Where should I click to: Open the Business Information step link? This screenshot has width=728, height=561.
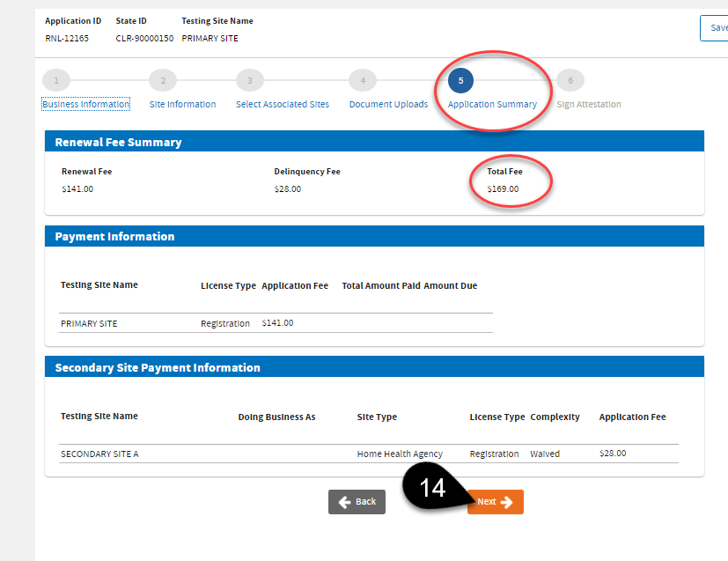(86, 105)
